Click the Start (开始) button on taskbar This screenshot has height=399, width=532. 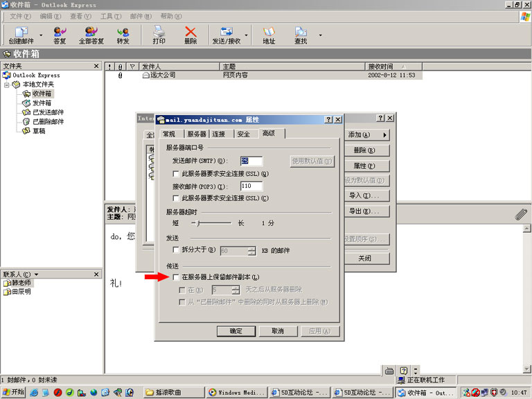click(13, 392)
